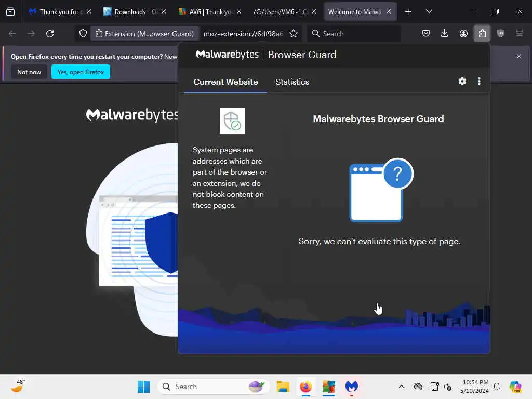
Task: Select the Current Website tab
Action: (x=225, y=82)
